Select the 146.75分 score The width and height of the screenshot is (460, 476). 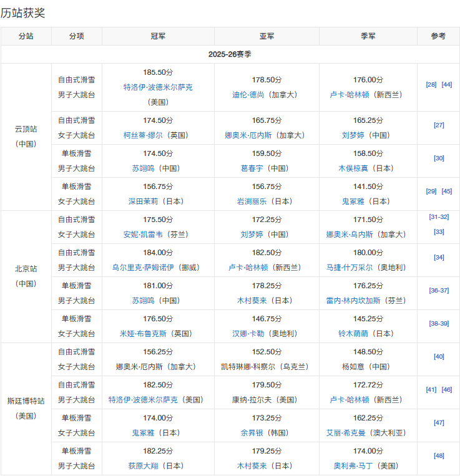coord(267,319)
